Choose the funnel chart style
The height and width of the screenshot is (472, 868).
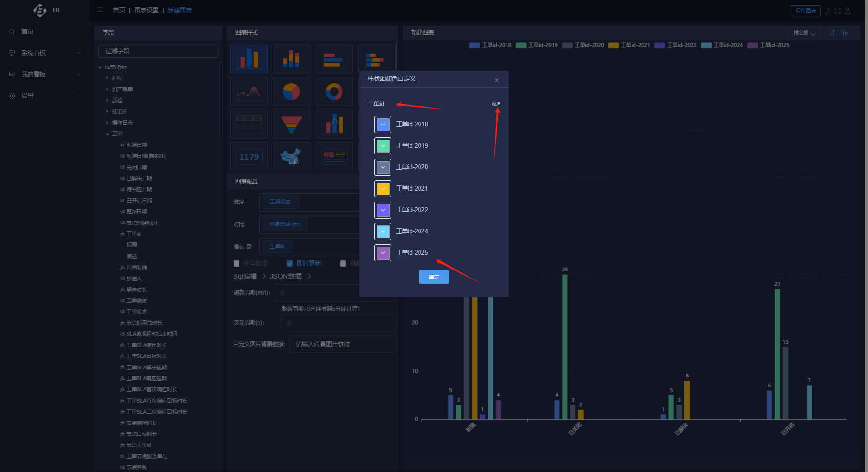click(x=292, y=124)
